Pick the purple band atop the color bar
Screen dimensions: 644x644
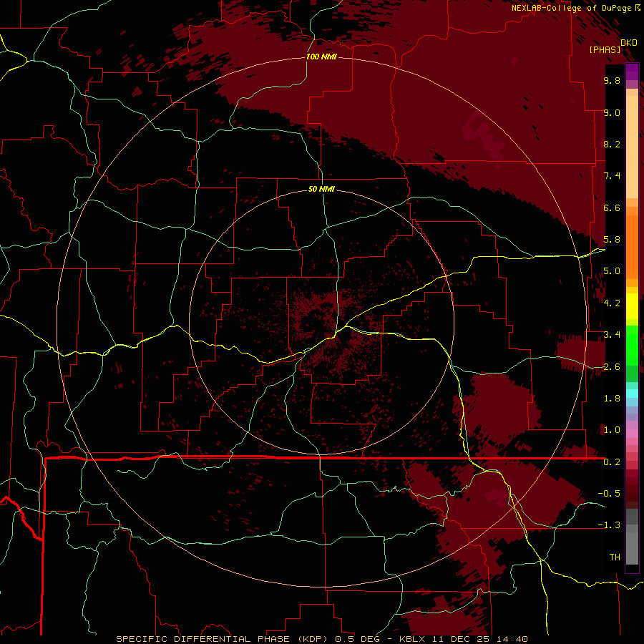632,72
